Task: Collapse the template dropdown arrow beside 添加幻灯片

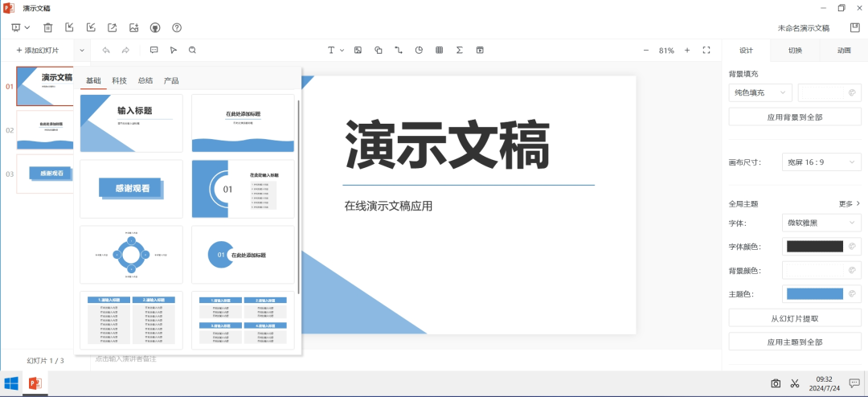Action: coord(82,50)
